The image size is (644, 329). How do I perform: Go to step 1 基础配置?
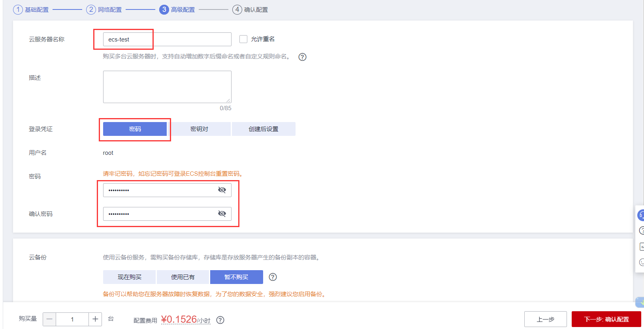pos(31,9)
